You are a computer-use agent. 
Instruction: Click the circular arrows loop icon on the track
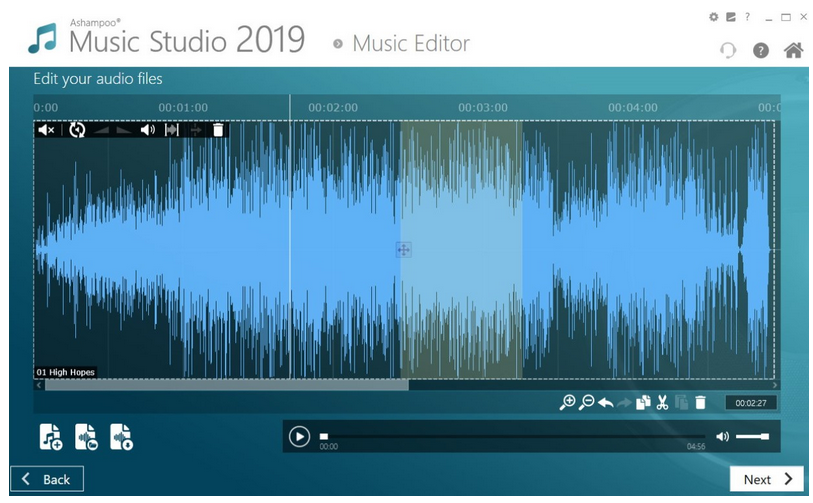click(77, 130)
